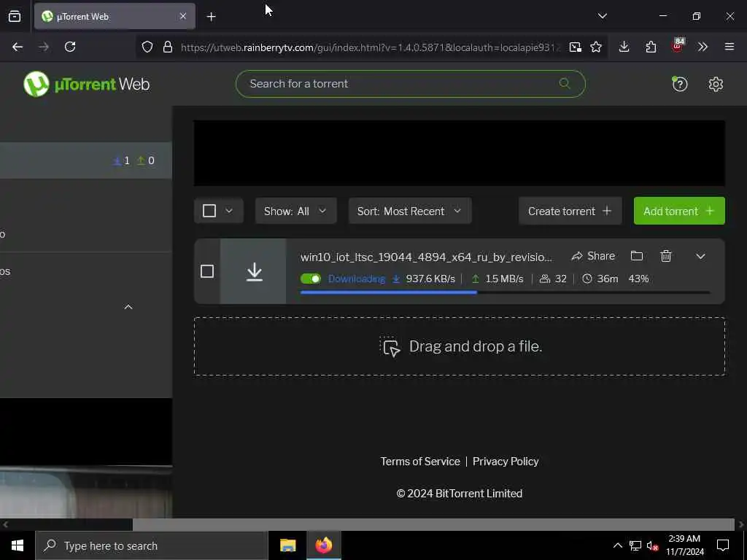Viewport: 747px width, 560px height.
Task: Click the address bar icon left of bookmark star
Action: 575,47
